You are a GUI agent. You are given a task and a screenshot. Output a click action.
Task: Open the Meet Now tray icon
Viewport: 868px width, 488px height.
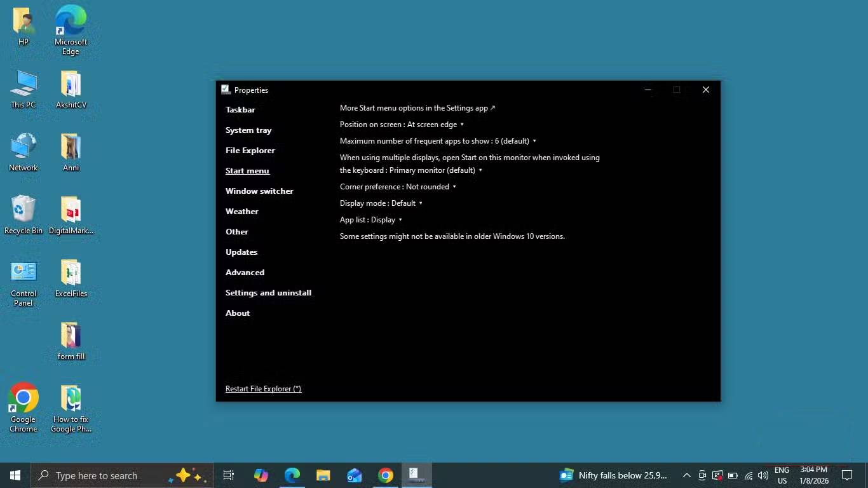(x=702, y=475)
